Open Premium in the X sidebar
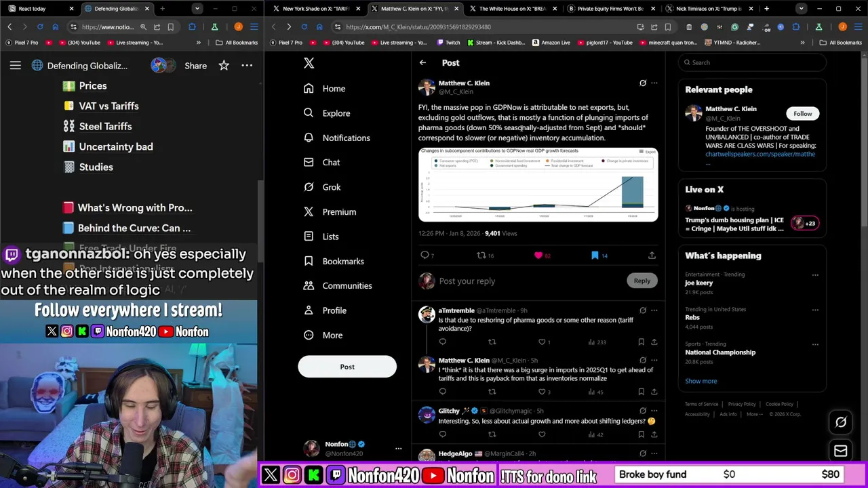Viewport: 868px width, 488px height. [x=330, y=212]
